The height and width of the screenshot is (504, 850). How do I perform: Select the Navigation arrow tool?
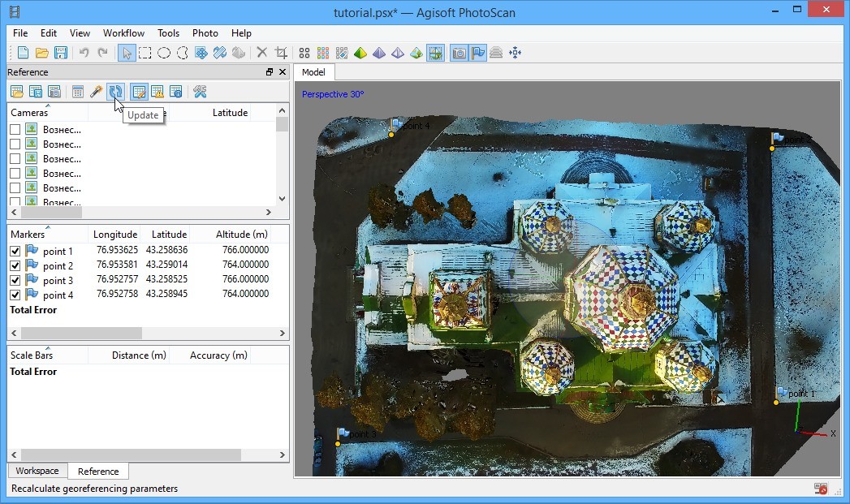(127, 53)
